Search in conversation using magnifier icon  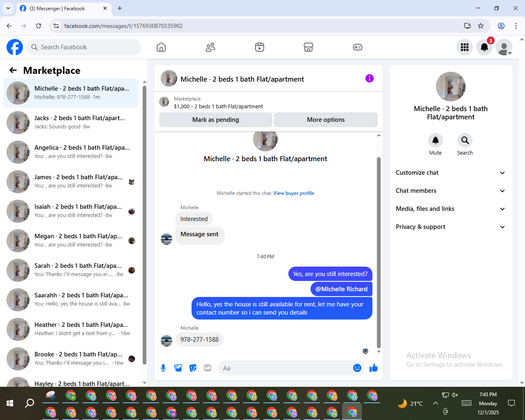[x=465, y=140]
